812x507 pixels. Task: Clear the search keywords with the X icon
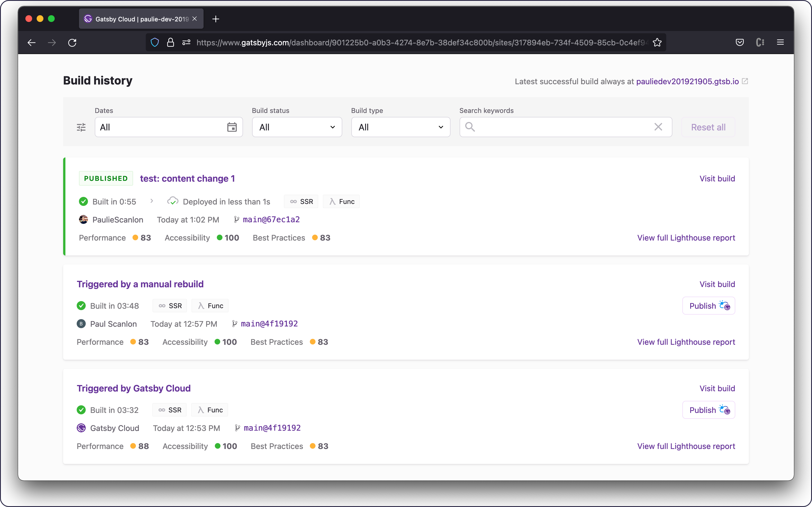point(658,127)
